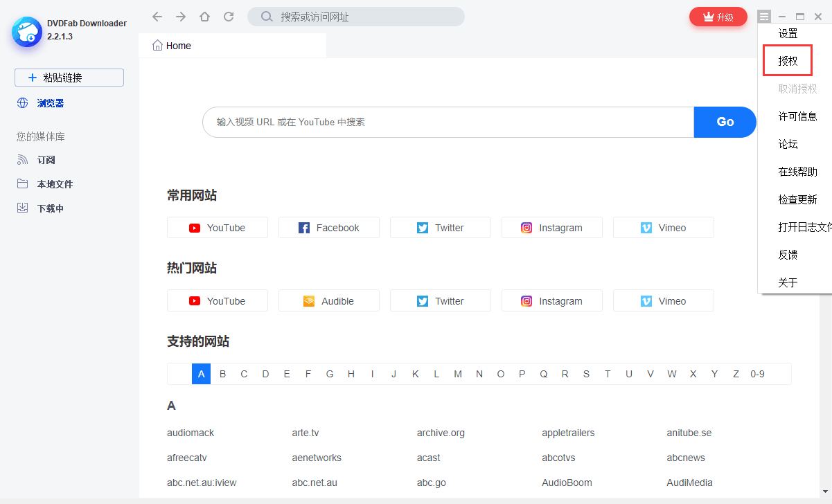Go to home page via house icon
Screen dimensions: 832x504
pos(204,17)
